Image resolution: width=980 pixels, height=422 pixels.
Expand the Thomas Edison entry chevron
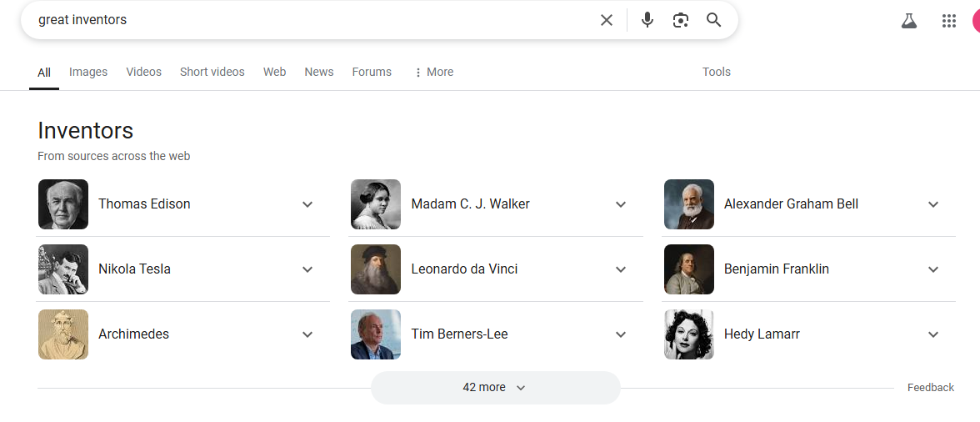click(x=307, y=204)
